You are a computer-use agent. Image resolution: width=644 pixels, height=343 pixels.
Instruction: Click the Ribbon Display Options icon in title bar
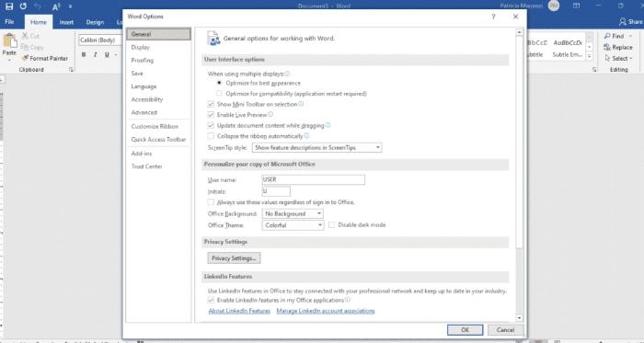[577, 6]
